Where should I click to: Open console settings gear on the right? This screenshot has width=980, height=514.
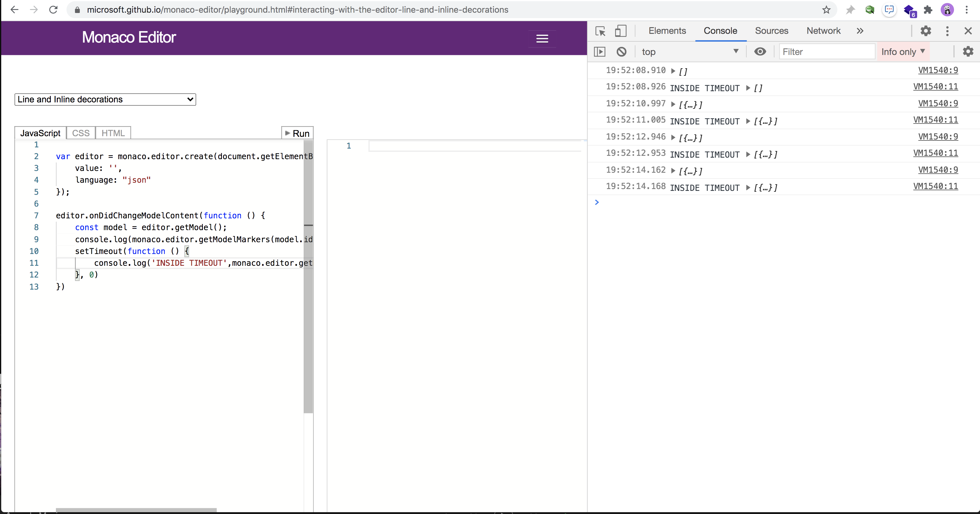coord(968,51)
